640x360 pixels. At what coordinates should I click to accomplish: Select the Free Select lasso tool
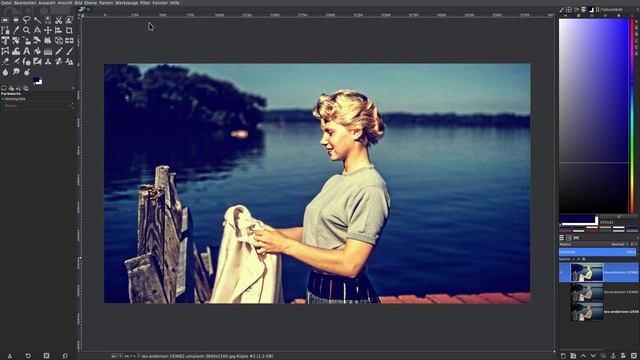(x=27, y=20)
